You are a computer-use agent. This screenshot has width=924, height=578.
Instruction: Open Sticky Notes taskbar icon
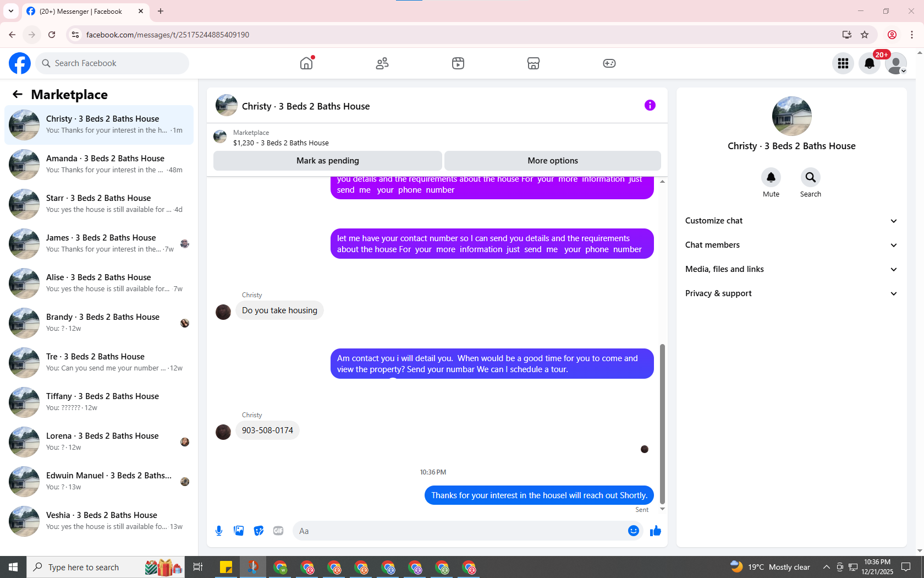[226, 567]
